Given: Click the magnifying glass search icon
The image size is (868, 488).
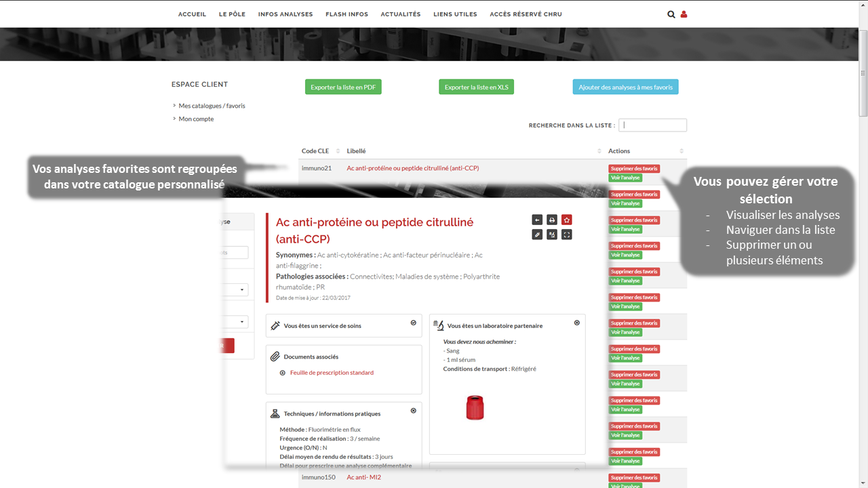Looking at the screenshot, I should [x=671, y=14].
